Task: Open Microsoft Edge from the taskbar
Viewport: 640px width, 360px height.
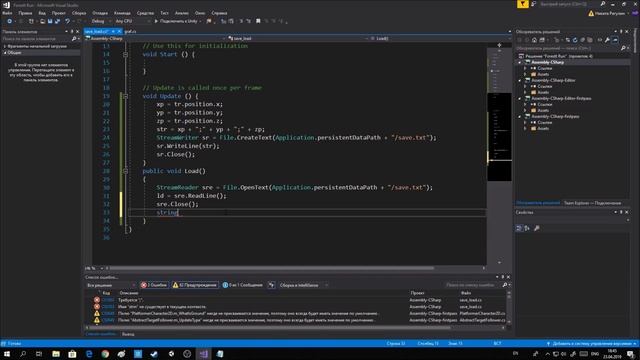Action: click(89, 354)
